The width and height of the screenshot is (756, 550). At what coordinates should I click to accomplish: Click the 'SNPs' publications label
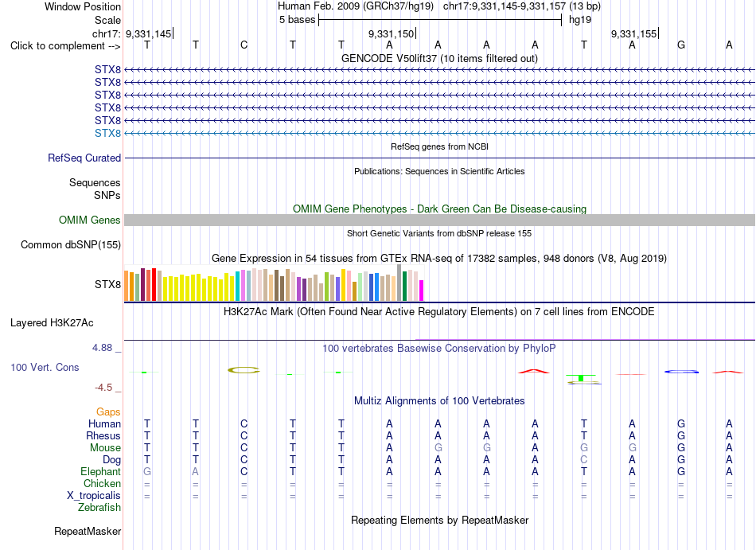coord(107,195)
